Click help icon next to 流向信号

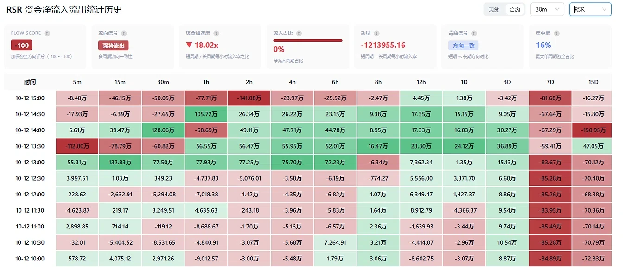[x=124, y=33]
